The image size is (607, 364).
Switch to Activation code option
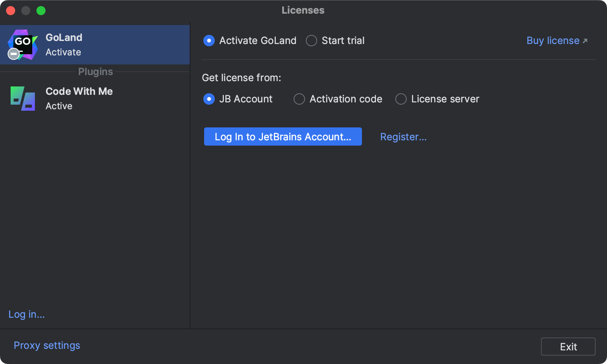coord(299,99)
